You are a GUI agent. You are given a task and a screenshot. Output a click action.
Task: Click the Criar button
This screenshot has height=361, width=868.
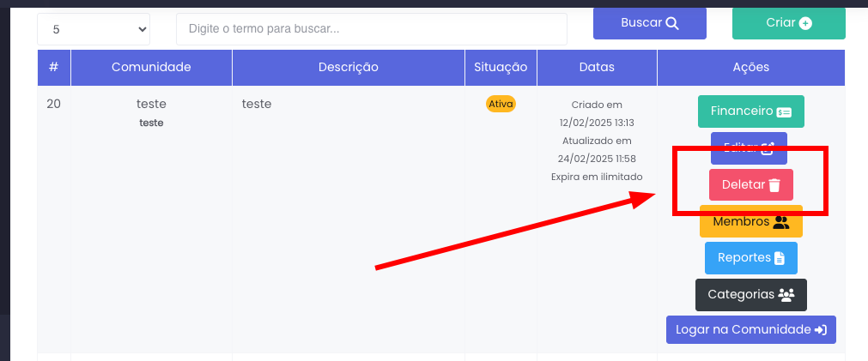[x=789, y=23]
